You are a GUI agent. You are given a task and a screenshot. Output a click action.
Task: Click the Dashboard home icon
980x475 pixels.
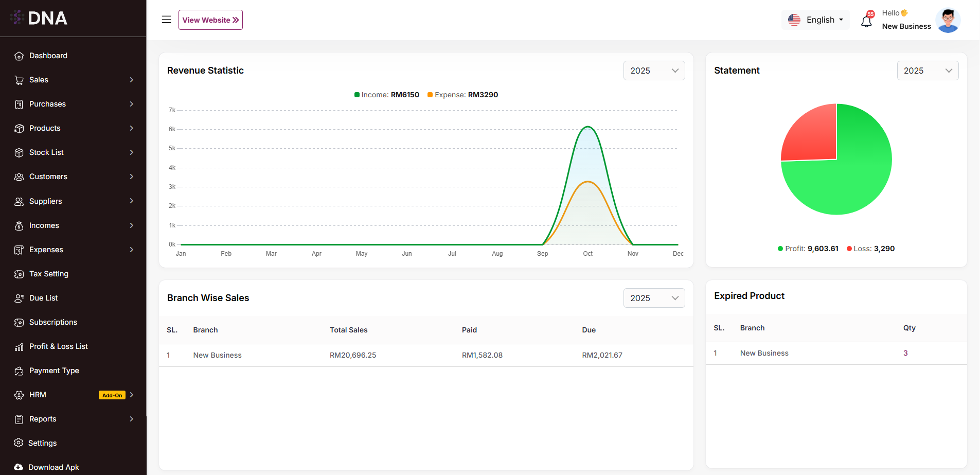pos(19,56)
